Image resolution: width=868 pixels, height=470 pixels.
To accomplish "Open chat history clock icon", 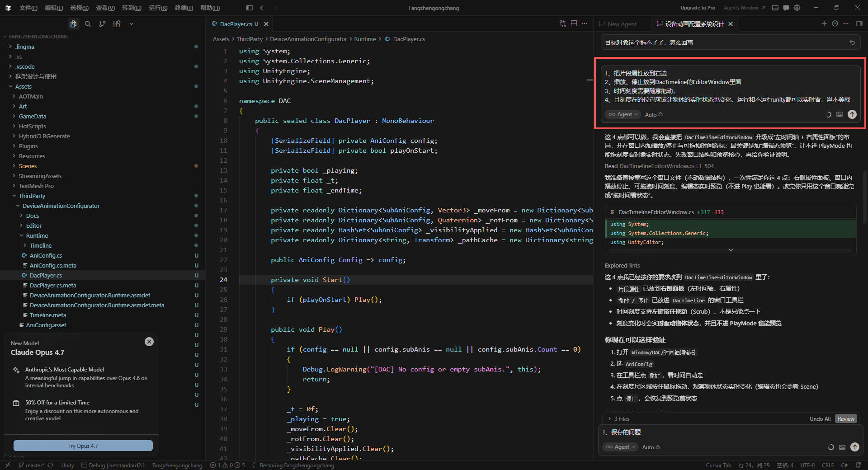I will 835,23.
